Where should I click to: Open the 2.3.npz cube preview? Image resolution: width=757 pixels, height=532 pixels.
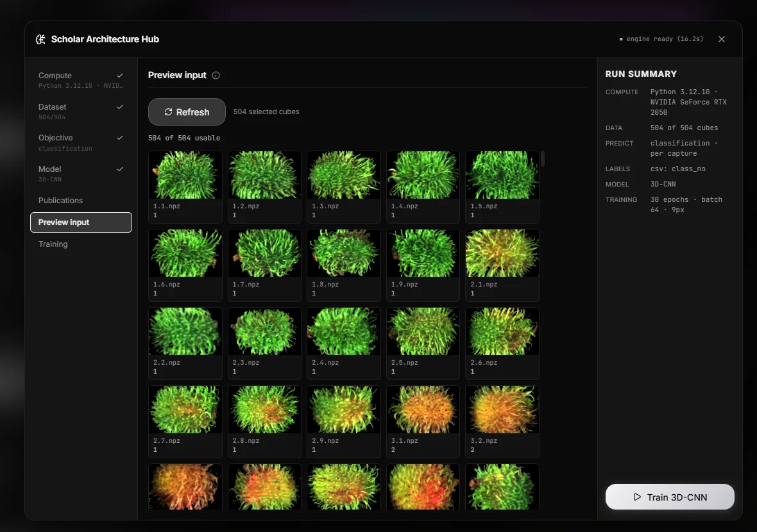pyautogui.click(x=264, y=331)
